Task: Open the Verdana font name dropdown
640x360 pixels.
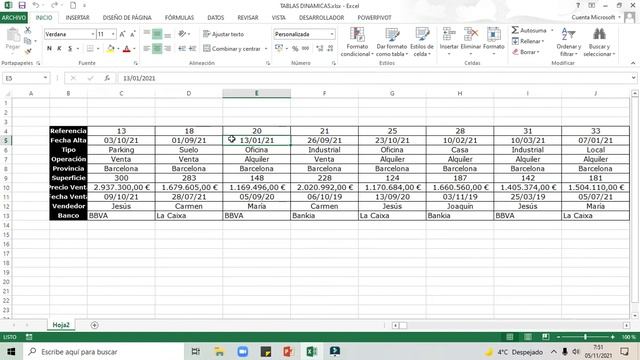Action: click(x=93, y=34)
